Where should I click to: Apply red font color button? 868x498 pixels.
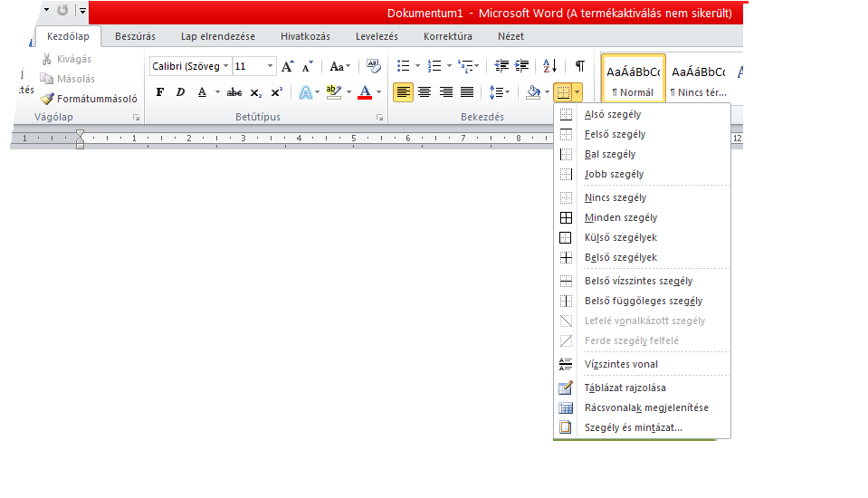click(x=365, y=92)
